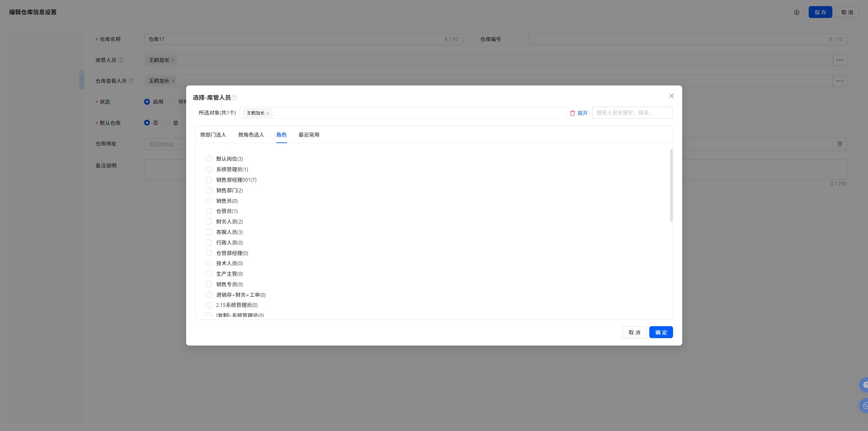Check the 默认岗位(3) role checkbox
868x431 pixels.
(209, 159)
